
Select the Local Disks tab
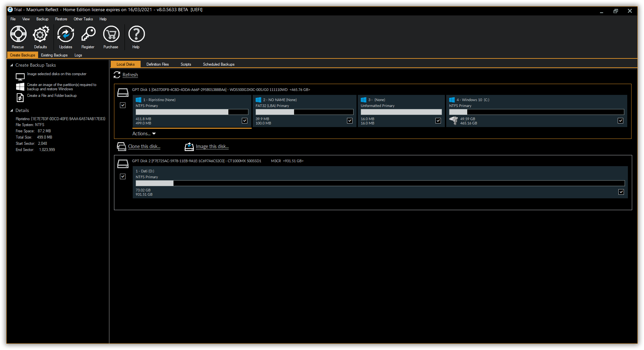click(126, 64)
